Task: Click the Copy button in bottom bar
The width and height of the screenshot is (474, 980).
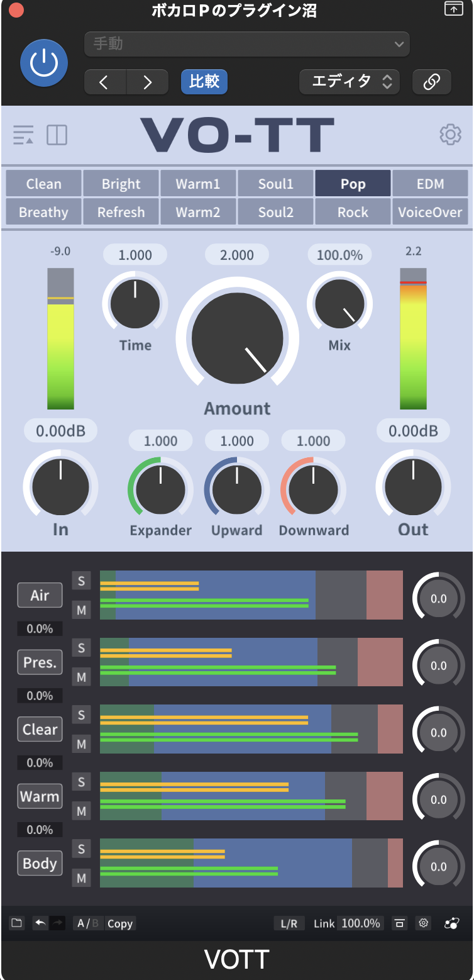Action: coord(119,923)
